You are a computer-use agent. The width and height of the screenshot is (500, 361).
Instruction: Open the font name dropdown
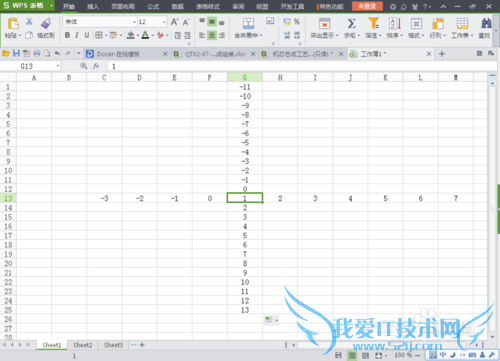pyautogui.click(x=134, y=22)
